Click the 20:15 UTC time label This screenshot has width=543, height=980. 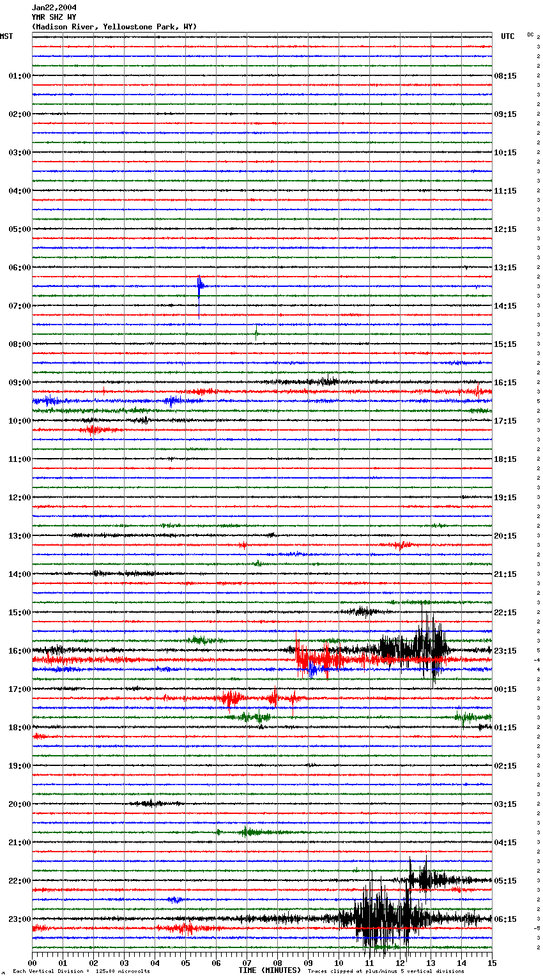(505, 536)
